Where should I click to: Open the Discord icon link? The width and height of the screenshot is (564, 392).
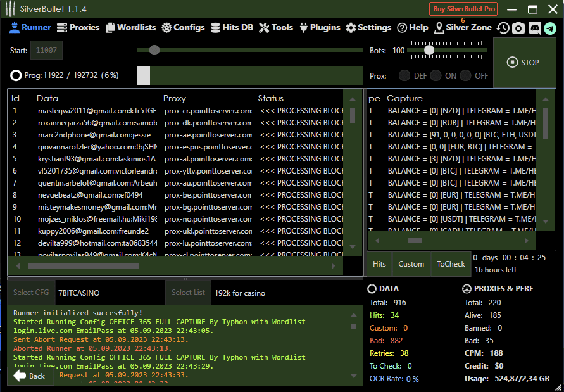534,28
